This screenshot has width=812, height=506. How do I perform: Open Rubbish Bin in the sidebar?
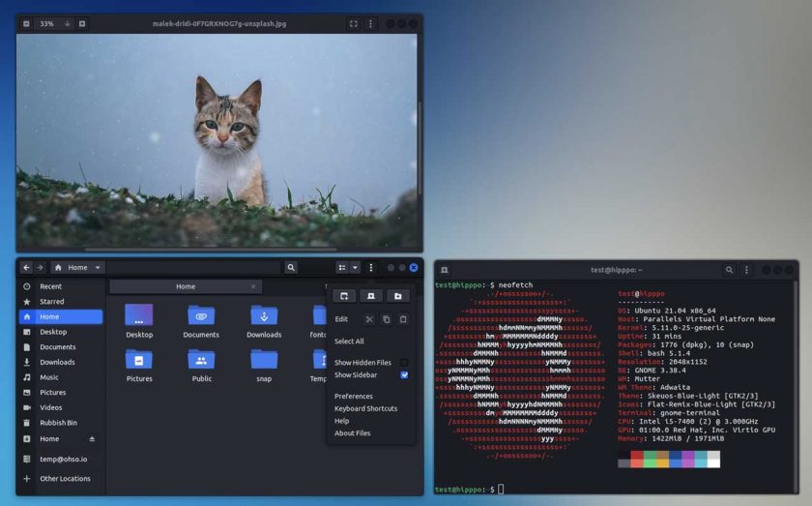pyautogui.click(x=61, y=423)
